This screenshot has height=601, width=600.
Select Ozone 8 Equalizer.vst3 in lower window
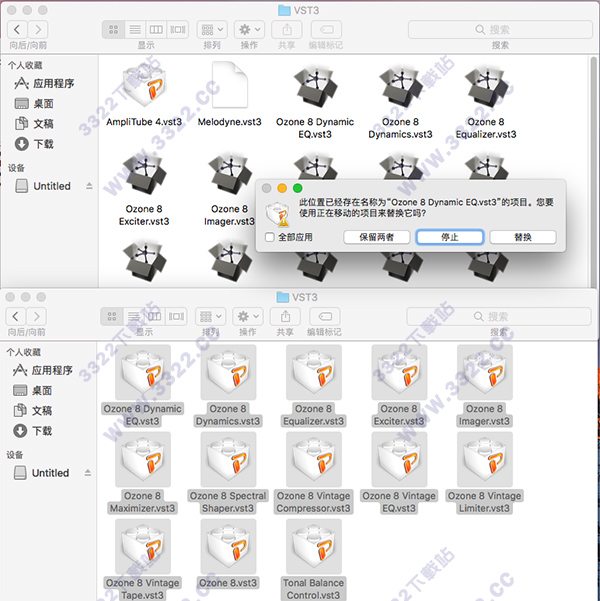[314, 372]
